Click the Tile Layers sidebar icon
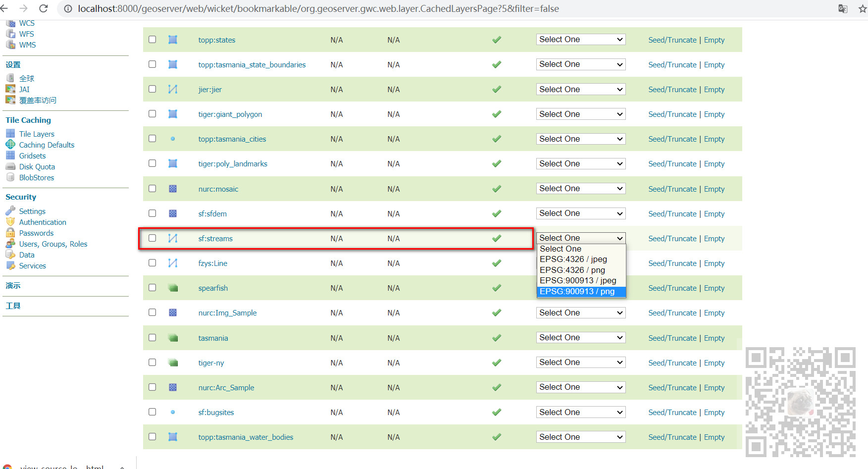Image resolution: width=868 pixels, height=469 pixels. (10, 134)
